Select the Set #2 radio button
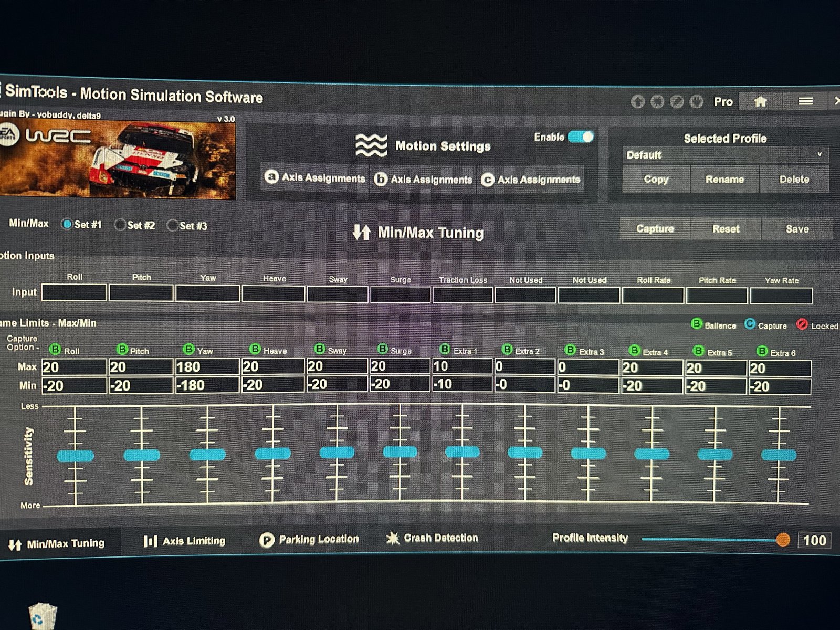This screenshot has width=840, height=630. tap(120, 225)
